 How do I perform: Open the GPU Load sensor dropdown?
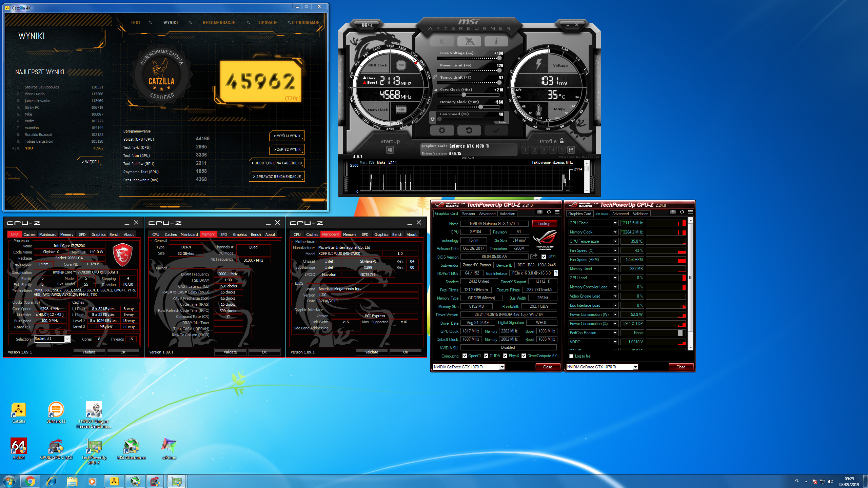615,278
